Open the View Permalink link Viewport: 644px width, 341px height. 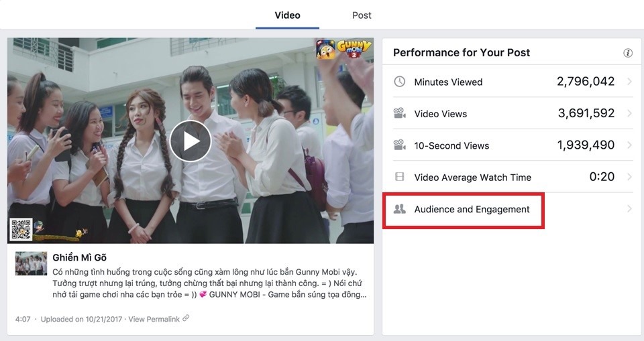[154, 320]
